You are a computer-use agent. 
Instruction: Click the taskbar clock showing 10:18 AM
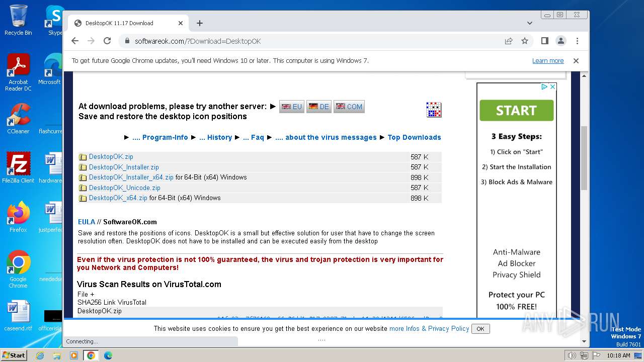click(x=618, y=355)
